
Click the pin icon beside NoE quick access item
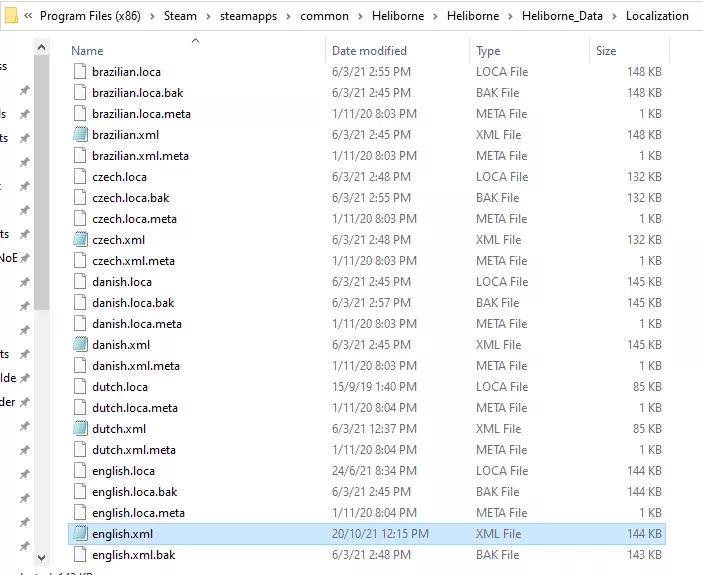tap(25, 258)
